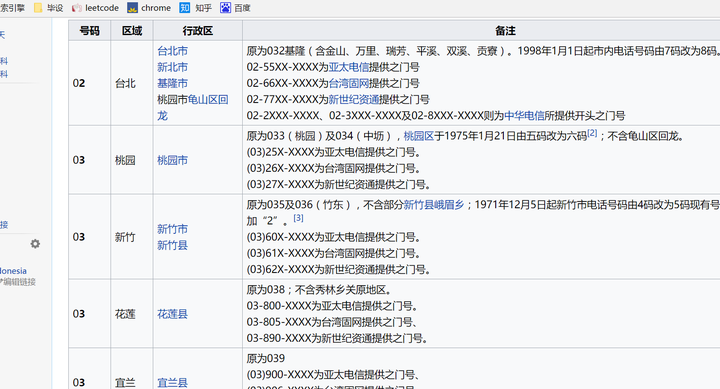Open the 新世纪资通 link
This screenshot has height=389, width=720.
coord(354,100)
